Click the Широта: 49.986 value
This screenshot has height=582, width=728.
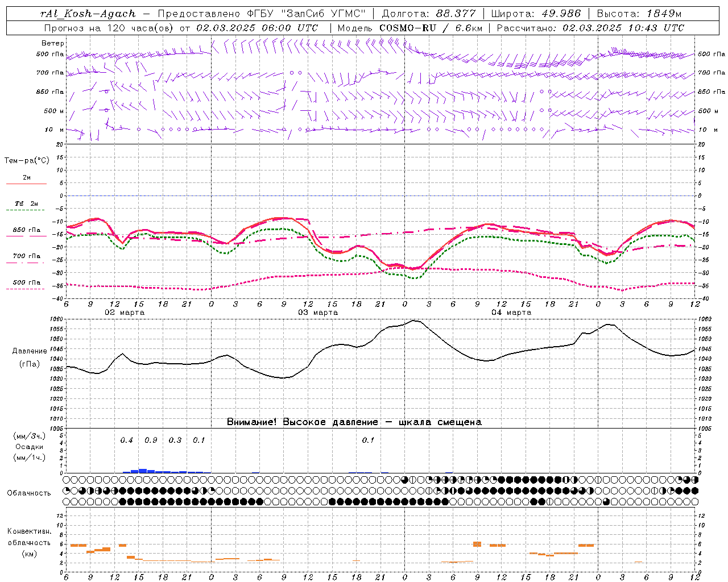(536, 14)
